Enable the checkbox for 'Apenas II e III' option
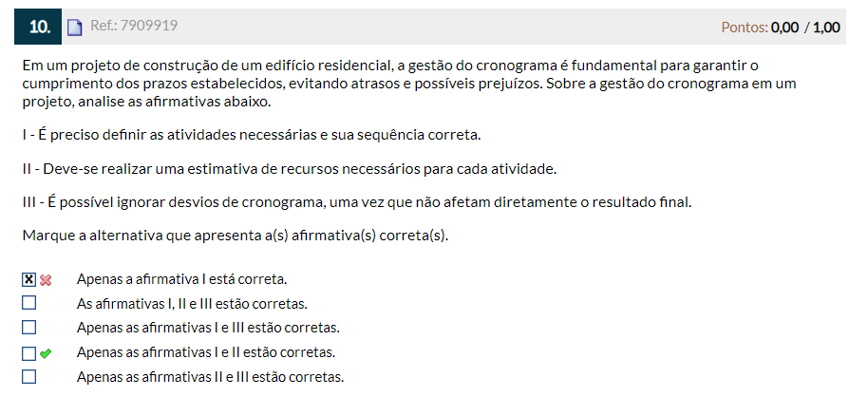The width and height of the screenshot is (868, 397). point(28,377)
